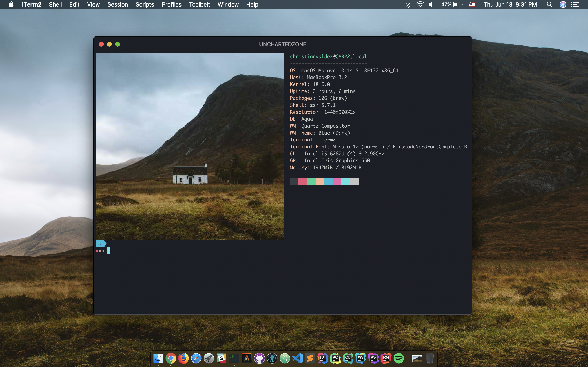This screenshot has width=588, height=367.
Task: Click the mountain cottage image in terminal
Action: [x=189, y=146]
